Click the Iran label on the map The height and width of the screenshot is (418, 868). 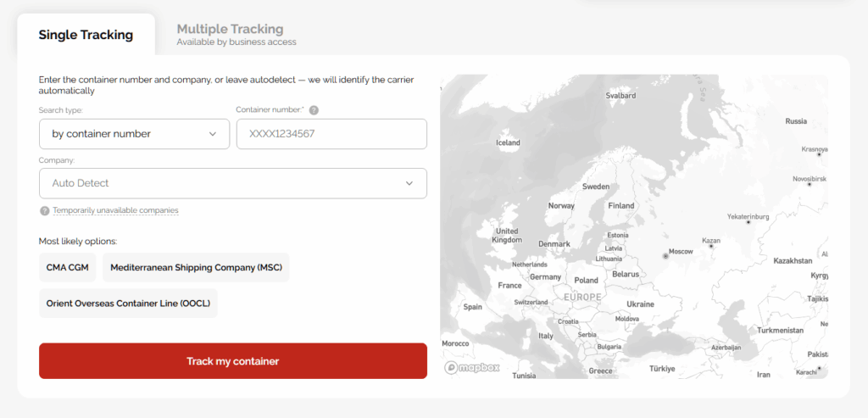pyautogui.click(x=764, y=375)
